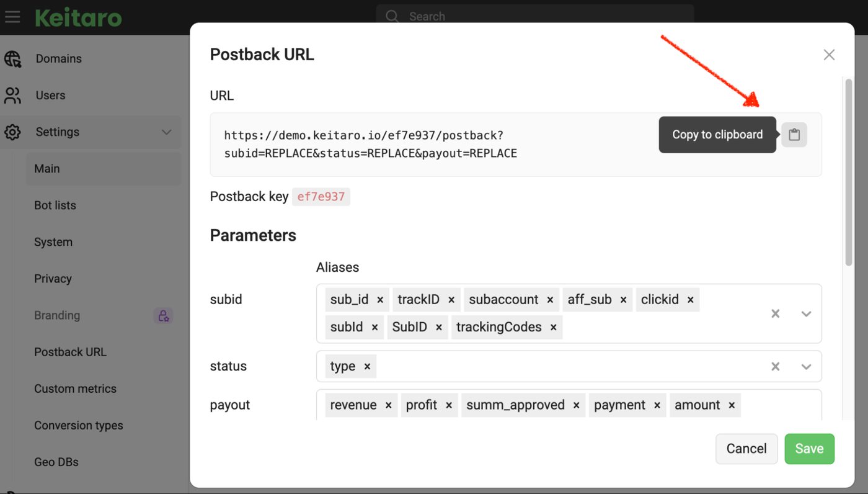The height and width of the screenshot is (494, 868).
Task: Remove the amount alias tag
Action: [732, 405]
